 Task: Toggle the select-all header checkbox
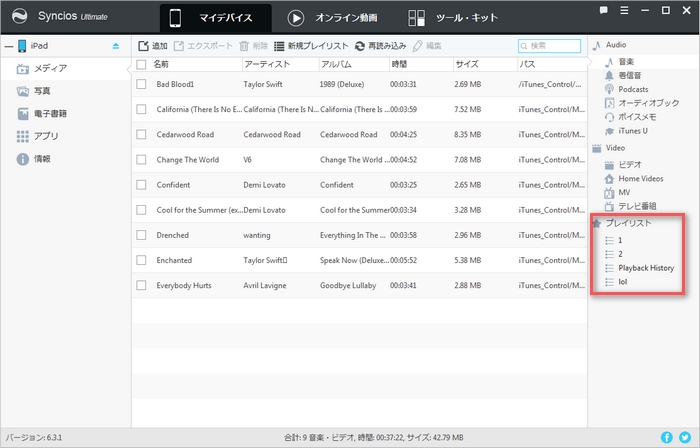point(141,65)
